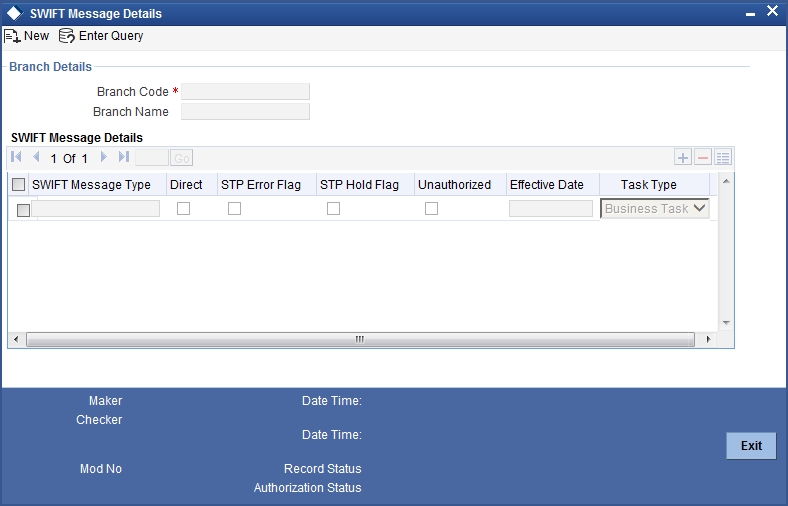
Task: Click the Branch Details section heading
Action: [50, 67]
